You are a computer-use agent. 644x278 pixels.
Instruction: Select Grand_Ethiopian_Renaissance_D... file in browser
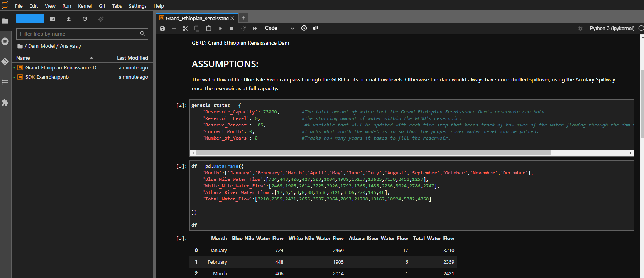(x=82, y=67)
